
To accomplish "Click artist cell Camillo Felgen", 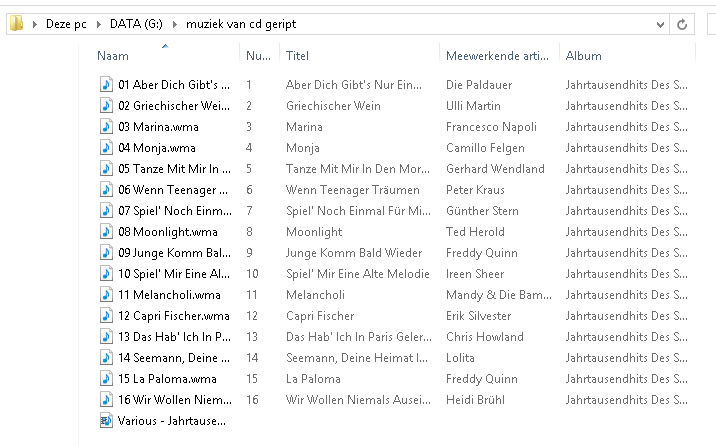I will pyautogui.click(x=485, y=147).
